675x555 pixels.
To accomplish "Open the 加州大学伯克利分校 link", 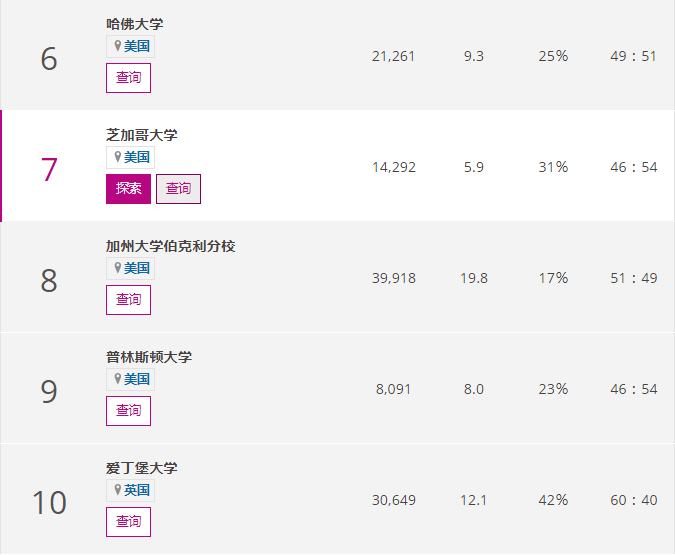I will 170,246.
